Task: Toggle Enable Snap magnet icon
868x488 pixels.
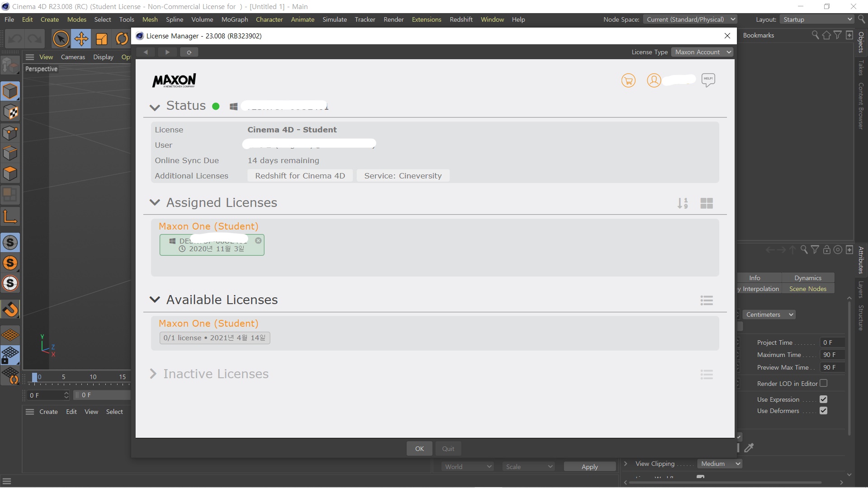Action: click(10, 310)
